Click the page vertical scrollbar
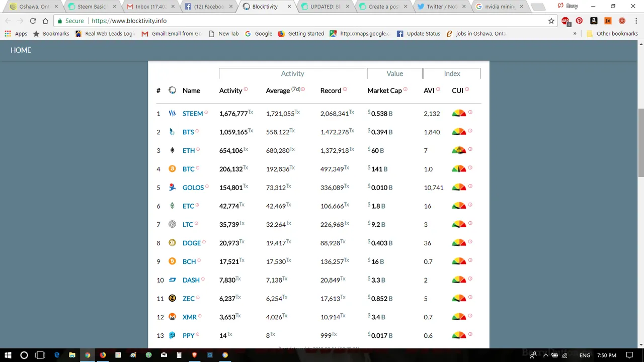The height and width of the screenshot is (362, 644). coord(640,142)
